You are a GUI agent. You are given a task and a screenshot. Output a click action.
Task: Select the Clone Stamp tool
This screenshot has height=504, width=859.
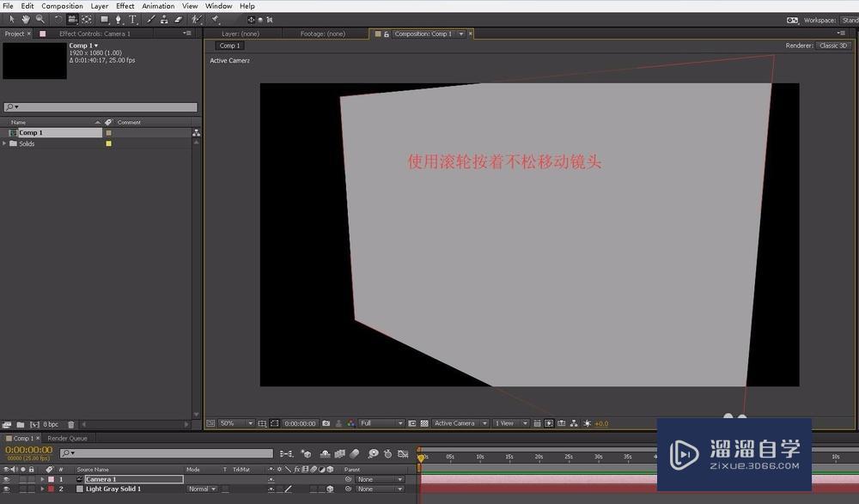164,19
